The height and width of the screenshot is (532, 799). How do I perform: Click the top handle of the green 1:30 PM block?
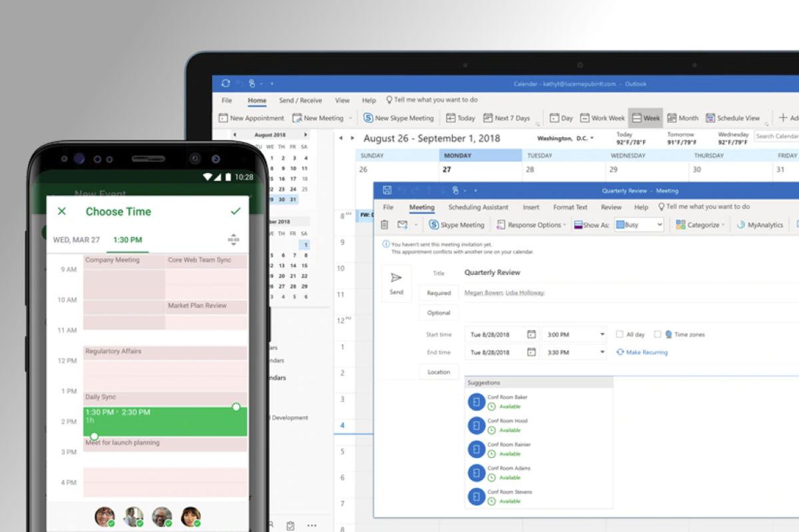coord(236,407)
